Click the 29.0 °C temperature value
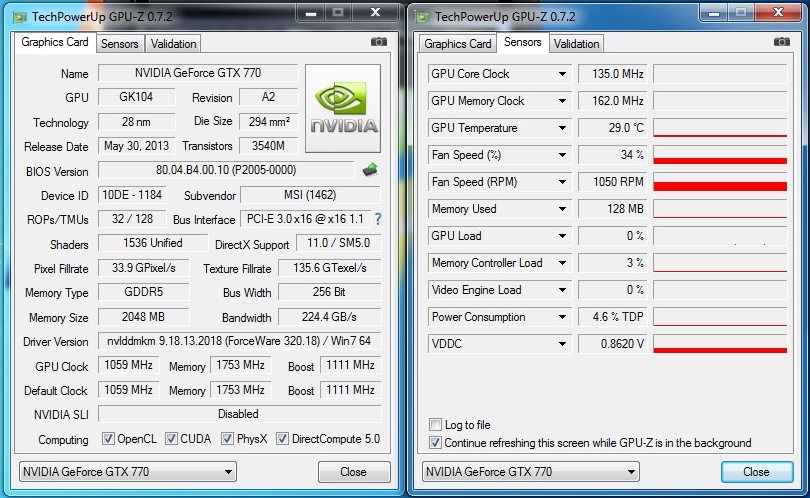 612,128
